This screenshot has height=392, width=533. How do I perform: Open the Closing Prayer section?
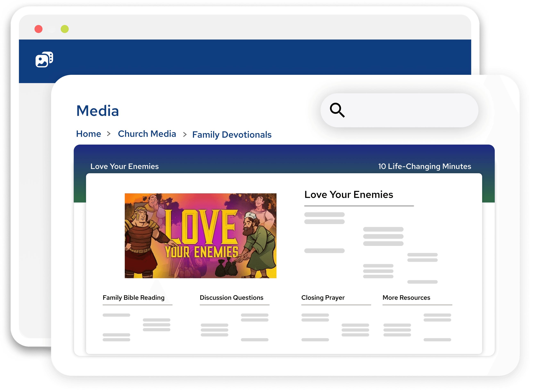tap(323, 297)
